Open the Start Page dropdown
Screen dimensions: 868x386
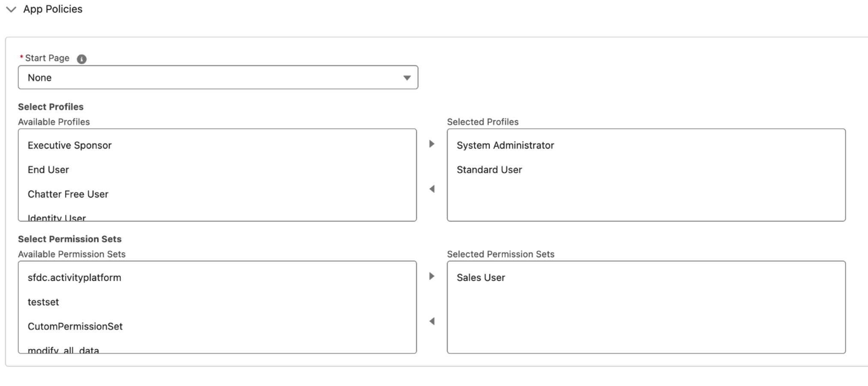click(218, 78)
